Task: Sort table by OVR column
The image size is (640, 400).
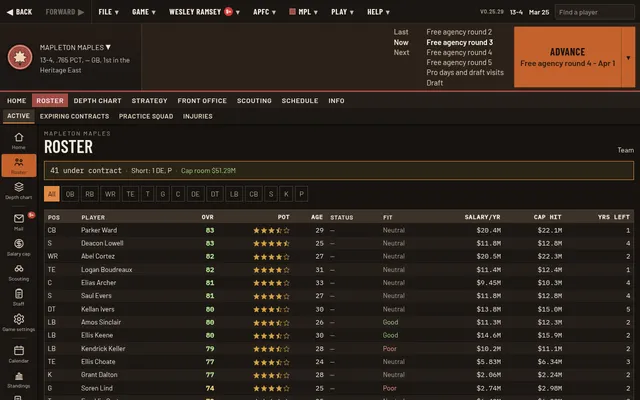Action: tap(207, 217)
